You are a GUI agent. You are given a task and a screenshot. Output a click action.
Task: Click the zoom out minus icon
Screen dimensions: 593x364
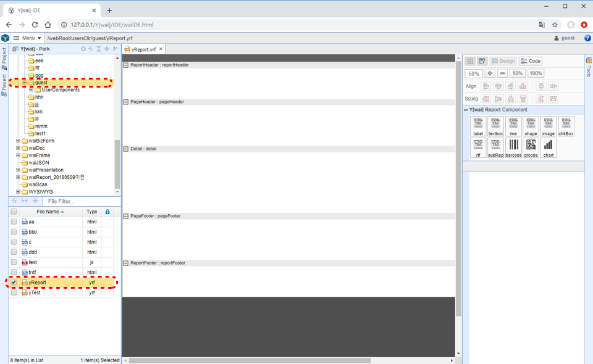(502, 73)
